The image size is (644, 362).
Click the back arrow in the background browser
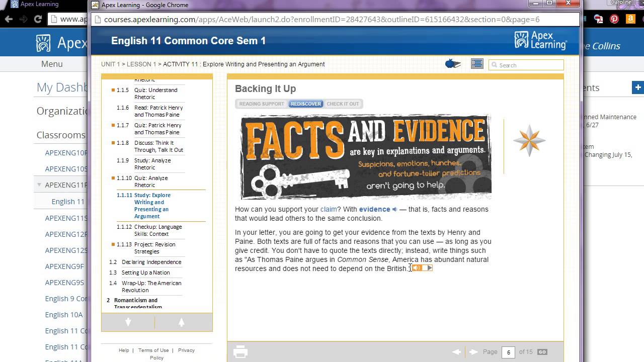click(x=9, y=19)
